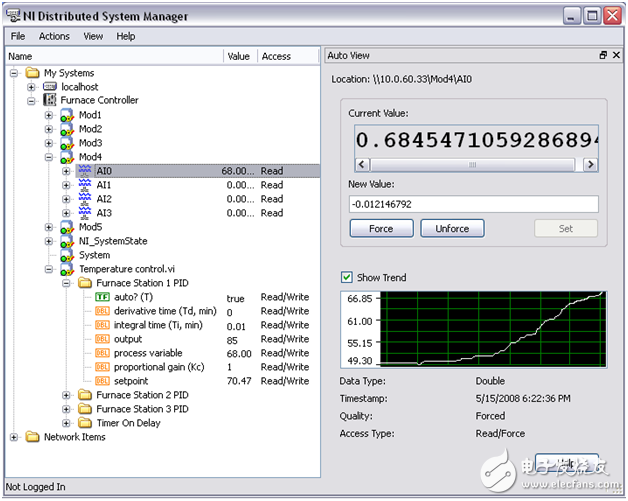Click the DBL icon beside setpoint
Screen dimensions: 628x501
point(102,381)
